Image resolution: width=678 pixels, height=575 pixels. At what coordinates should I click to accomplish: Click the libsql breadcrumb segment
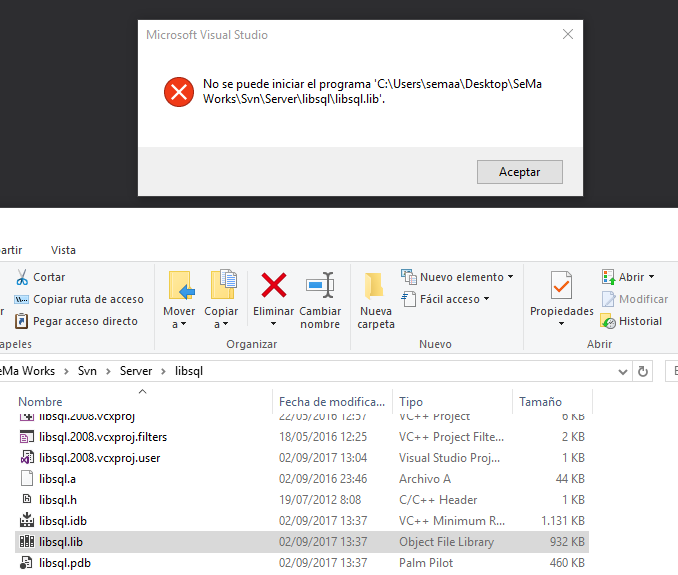click(189, 371)
